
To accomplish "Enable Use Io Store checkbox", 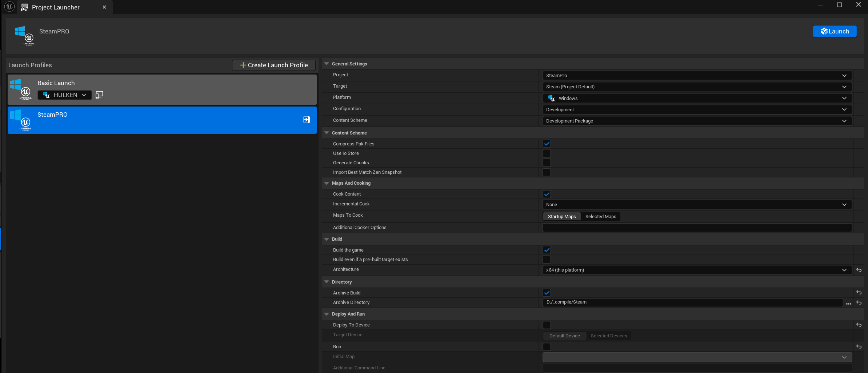I will [x=547, y=153].
